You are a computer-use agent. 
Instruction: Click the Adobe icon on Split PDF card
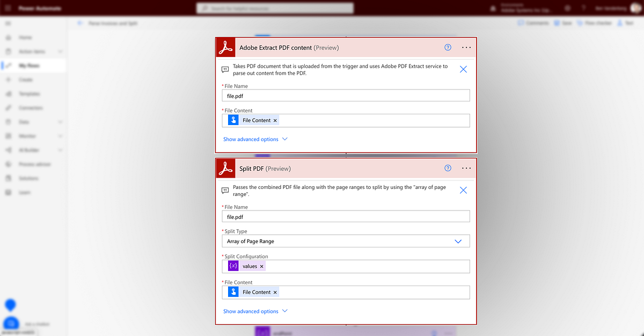pos(226,168)
